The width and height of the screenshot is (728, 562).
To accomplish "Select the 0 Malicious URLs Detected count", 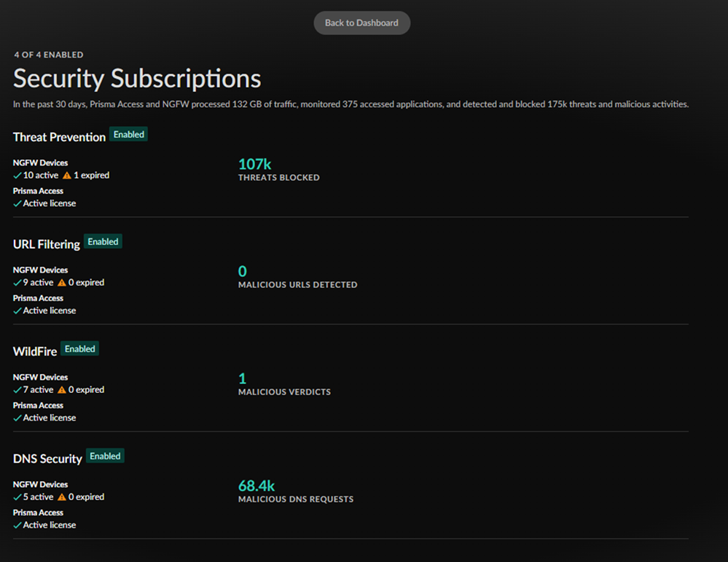I will 243,272.
